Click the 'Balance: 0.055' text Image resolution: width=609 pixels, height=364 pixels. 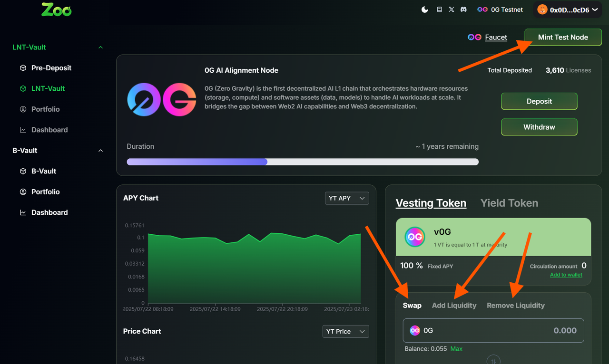[426, 349]
